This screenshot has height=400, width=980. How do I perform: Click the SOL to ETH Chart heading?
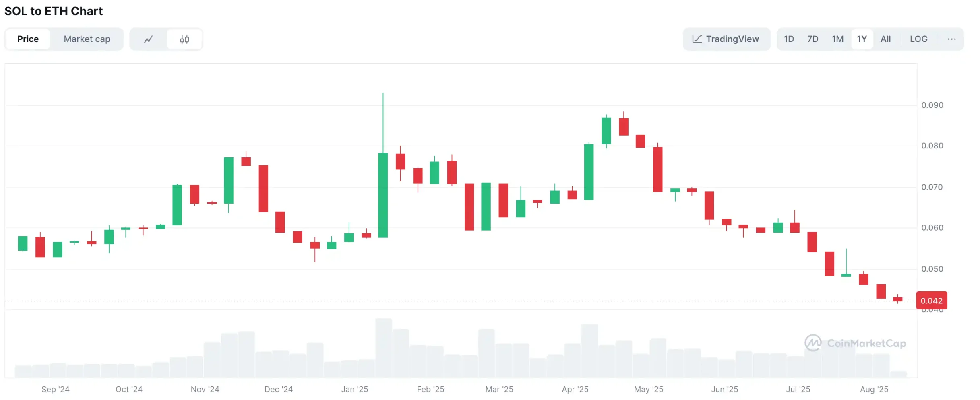[x=54, y=11]
